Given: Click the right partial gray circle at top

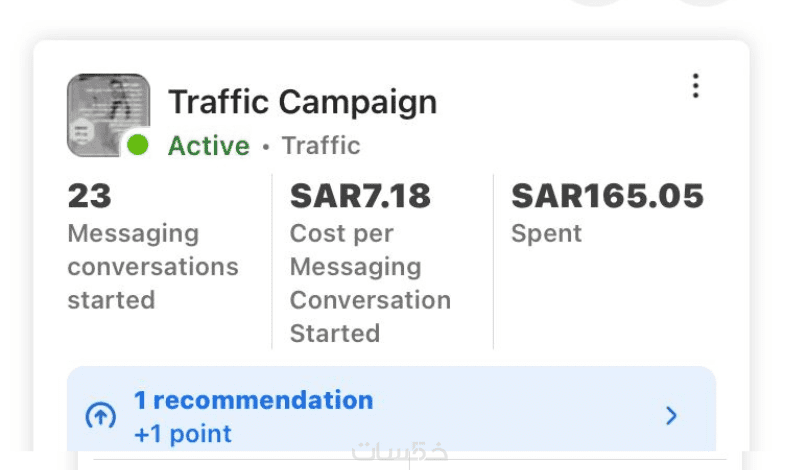Looking at the screenshot, I should [703, 3].
